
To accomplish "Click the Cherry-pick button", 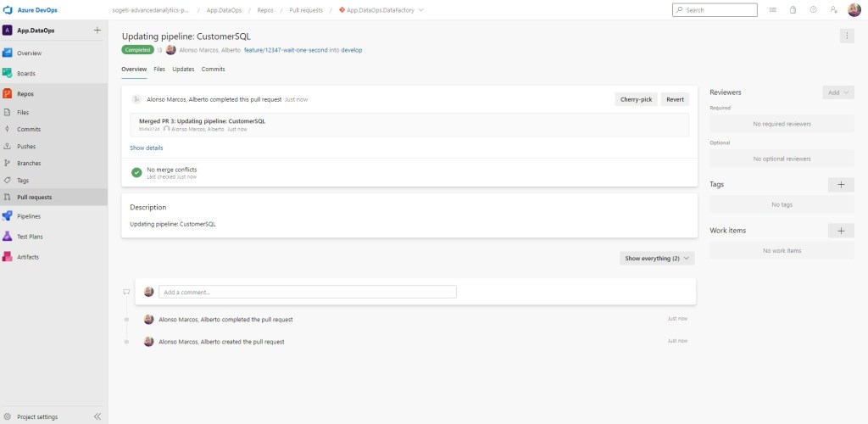I will click(635, 99).
